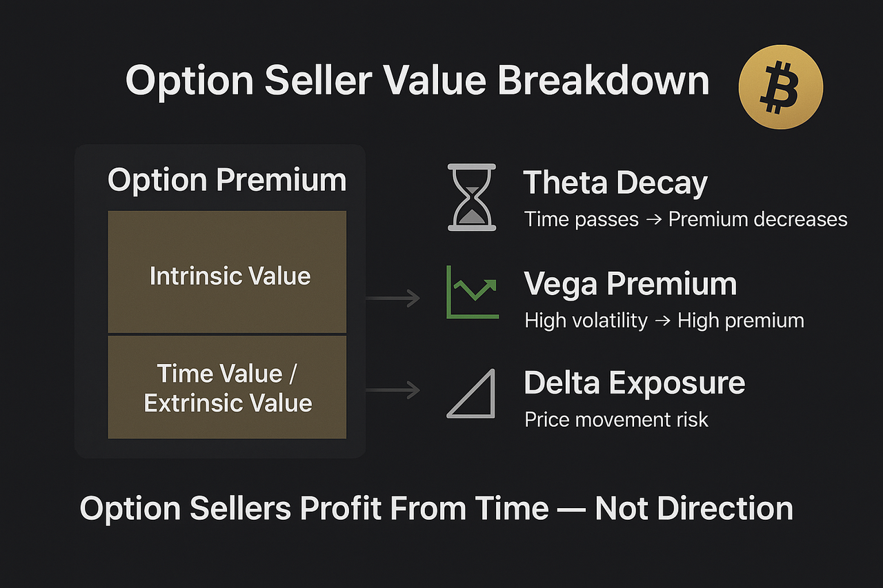Image resolution: width=883 pixels, height=588 pixels.
Task: Click the Option Seller Value Breakdown title
Action: point(417,81)
